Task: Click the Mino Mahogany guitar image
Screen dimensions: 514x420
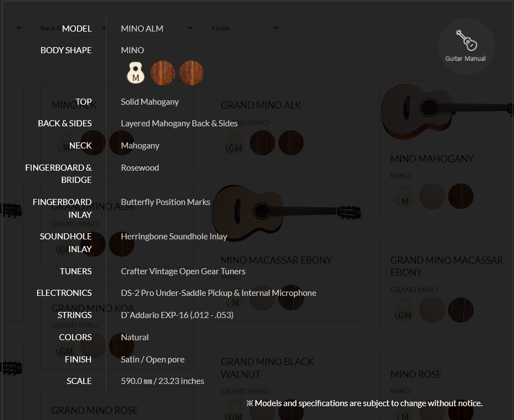Action: click(447, 111)
